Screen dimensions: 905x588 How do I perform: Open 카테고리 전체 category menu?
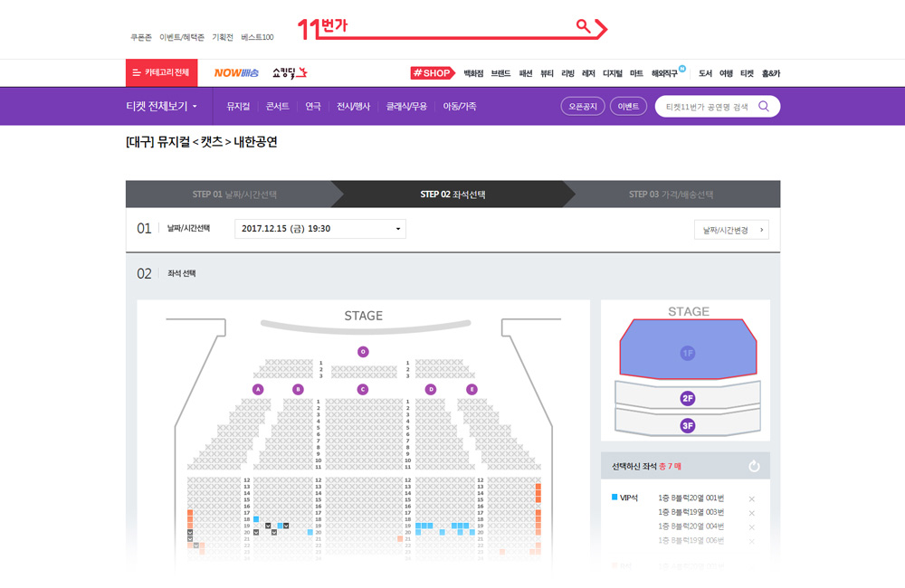point(162,72)
